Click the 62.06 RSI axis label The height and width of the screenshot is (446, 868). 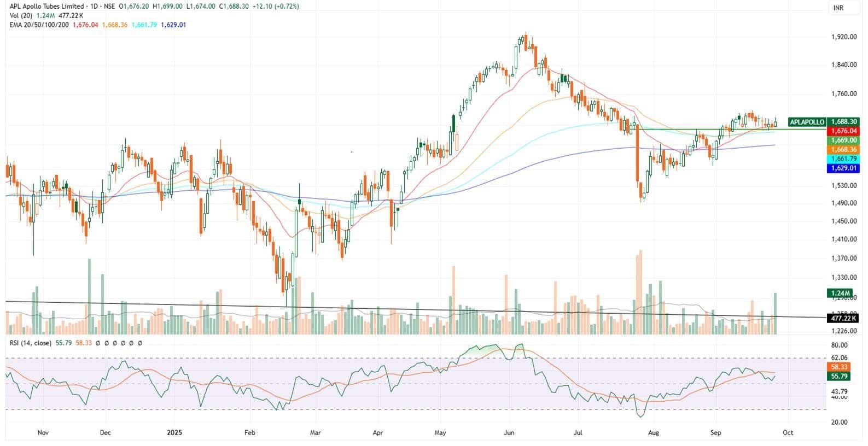tap(840, 359)
